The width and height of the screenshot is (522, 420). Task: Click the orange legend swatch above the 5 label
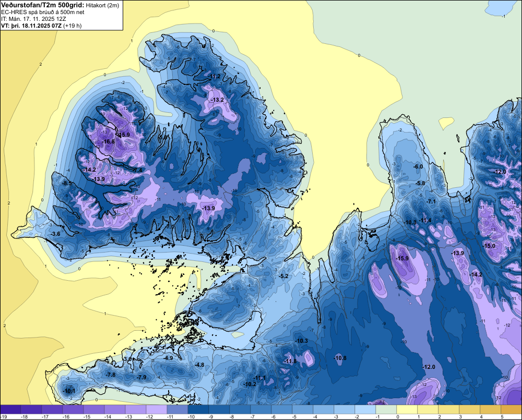pos(512,410)
